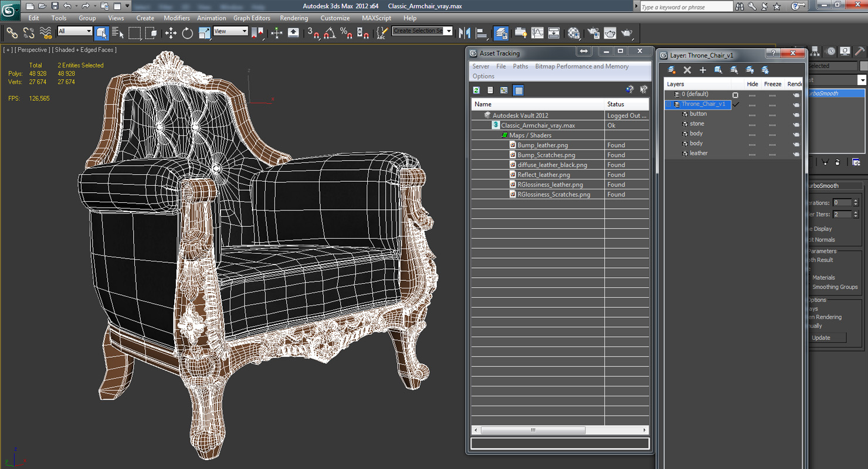Screen dimensions: 868x469
Task: Open Select by Name list icon
Action: (118, 33)
